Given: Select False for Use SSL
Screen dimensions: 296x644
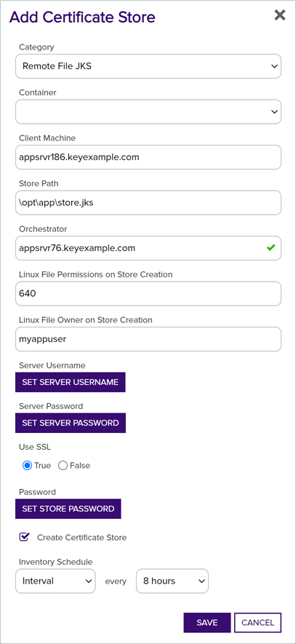Looking at the screenshot, I should (63, 465).
